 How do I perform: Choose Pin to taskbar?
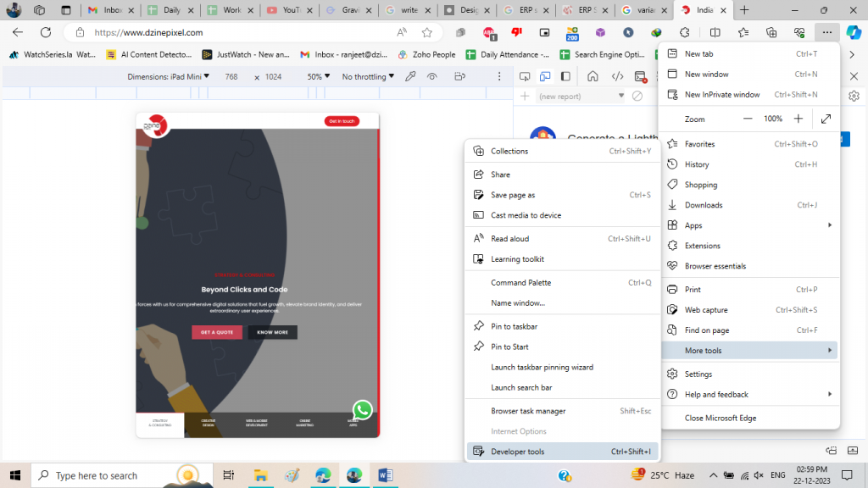pos(563,326)
